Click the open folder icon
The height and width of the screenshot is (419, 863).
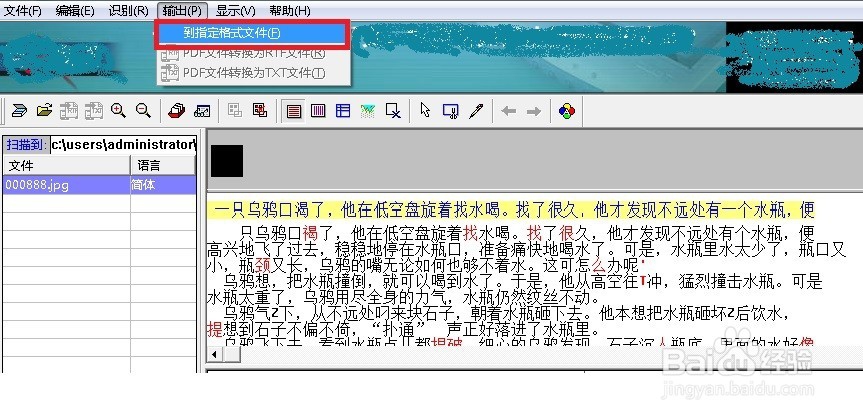(x=44, y=111)
